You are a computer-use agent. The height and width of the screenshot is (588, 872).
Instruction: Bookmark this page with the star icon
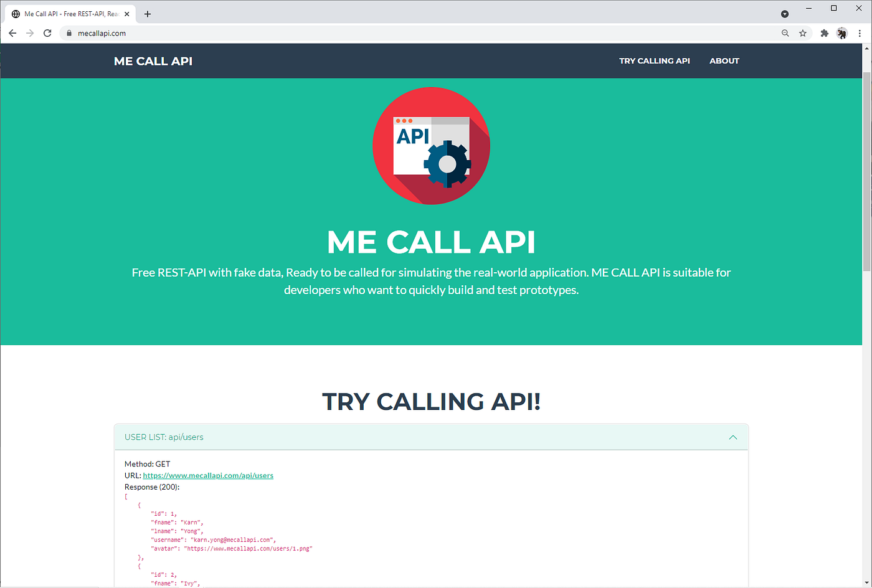[803, 33]
